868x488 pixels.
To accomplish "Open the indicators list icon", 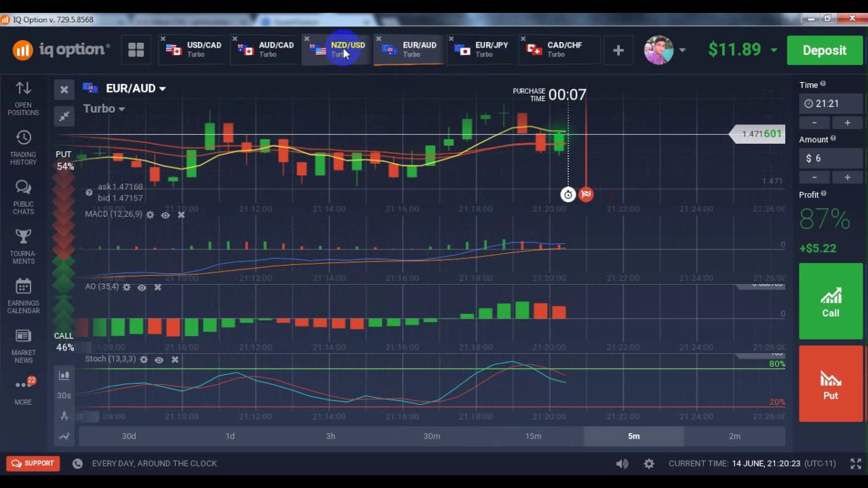I will click(x=64, y=436).
